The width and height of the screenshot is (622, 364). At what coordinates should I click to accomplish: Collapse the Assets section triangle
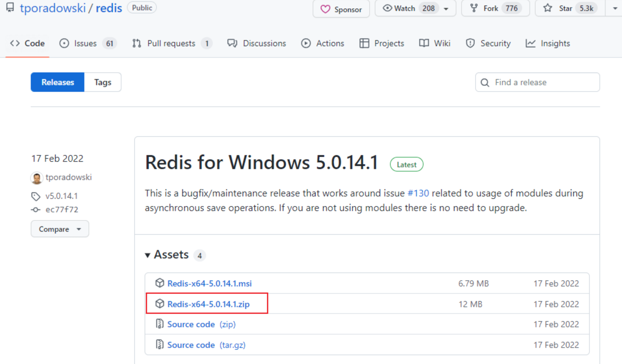[148, 255]
